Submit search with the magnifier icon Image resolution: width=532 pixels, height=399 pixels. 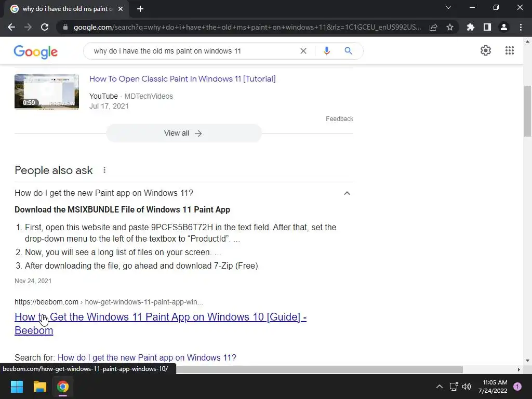(x=348, y=51)
